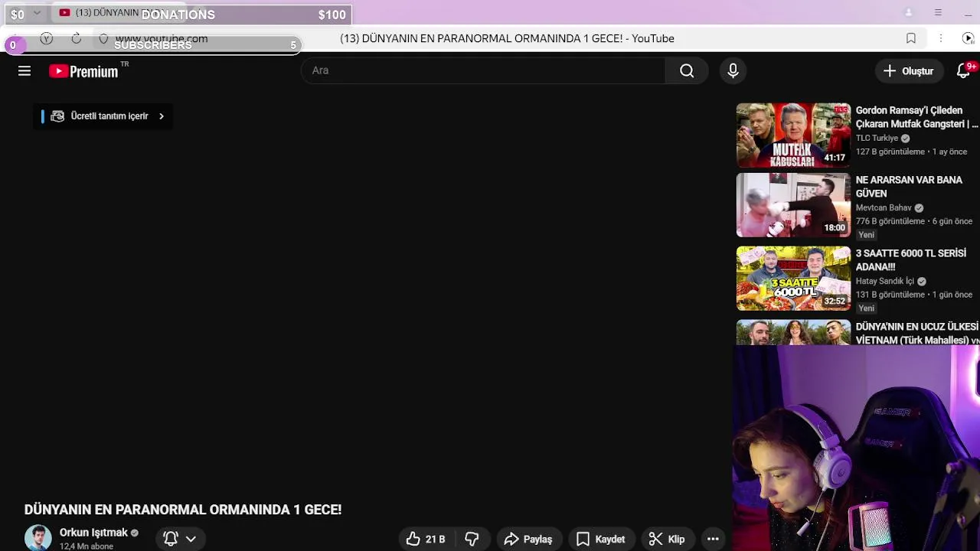
Task: Select the '12,4 Mn abone' subscriber count
Action: click(x=87, y=546)
